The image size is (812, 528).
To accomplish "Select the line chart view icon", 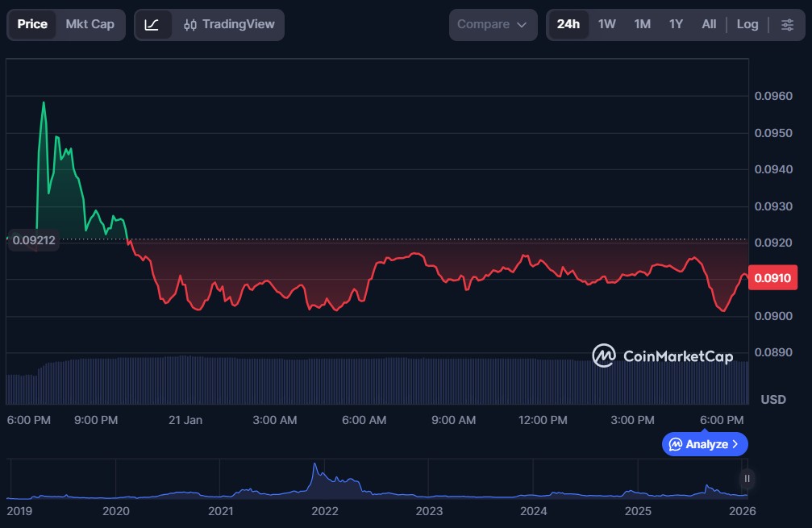I will tap(152, 24).
